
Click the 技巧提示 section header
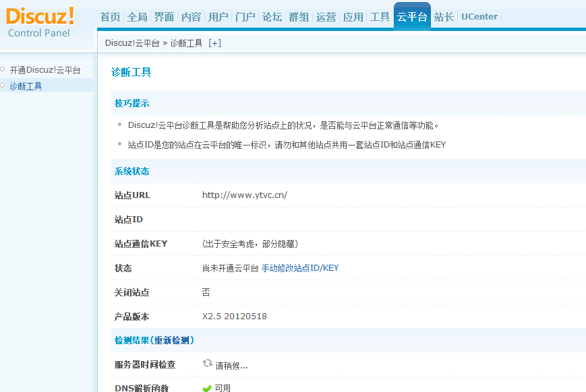pyautogui.click(x=131, y=104)
